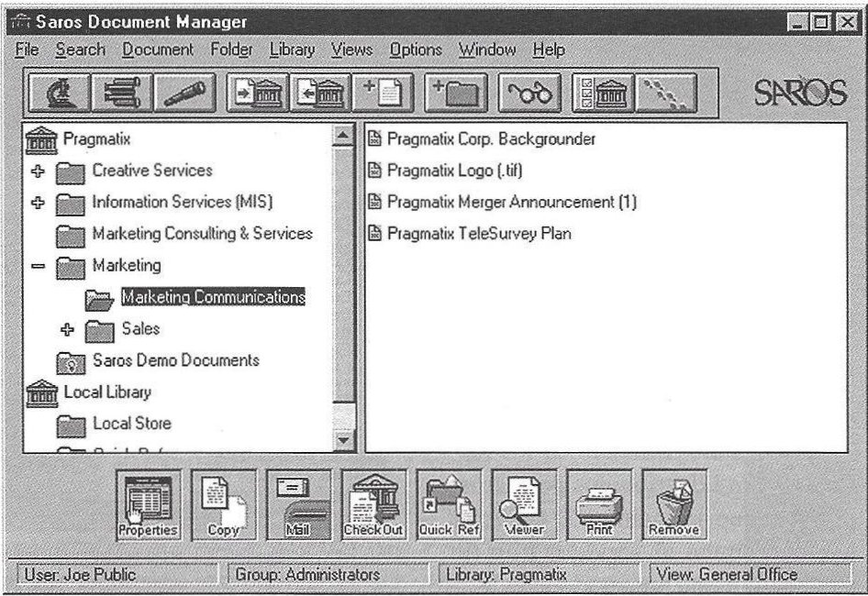Click the open Marketing Communications folder icon
The width and height of the screenshot is (868, 596).
(x=100, y=300)
